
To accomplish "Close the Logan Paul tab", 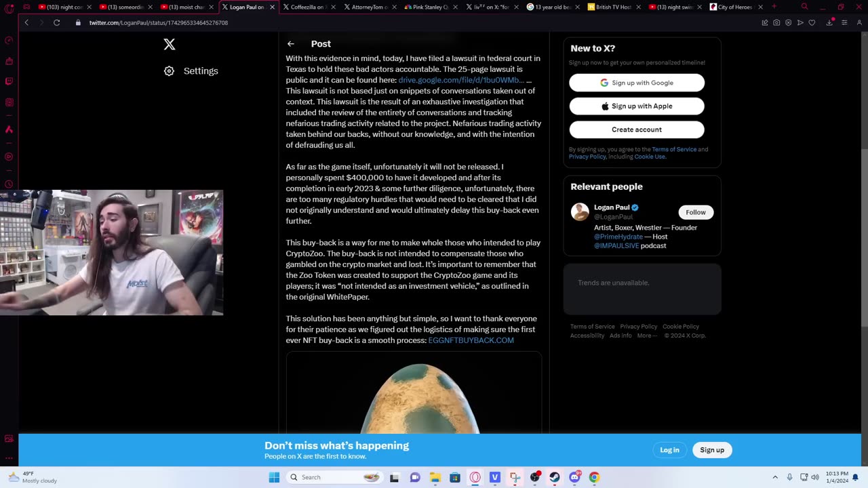I will click(273, 7).
